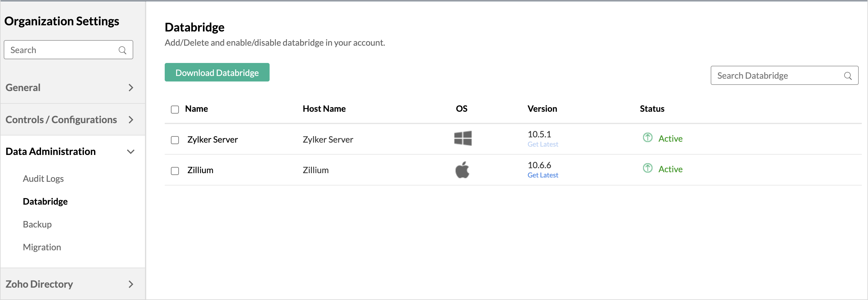This screenshot has width=868, height=300.
Task: Focus the Search Databridge field
Action: [x=784, y=76]
